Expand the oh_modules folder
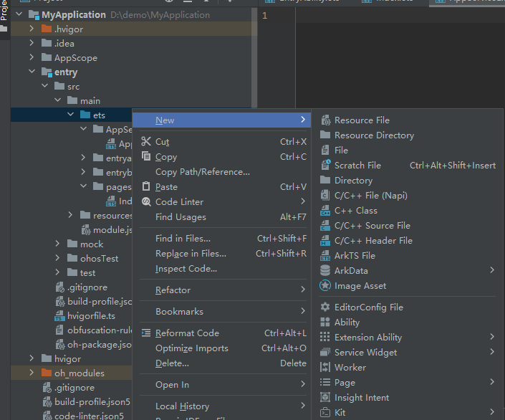Image resolution: width=505 pixels, height=420 pixels. pos(32,373)
